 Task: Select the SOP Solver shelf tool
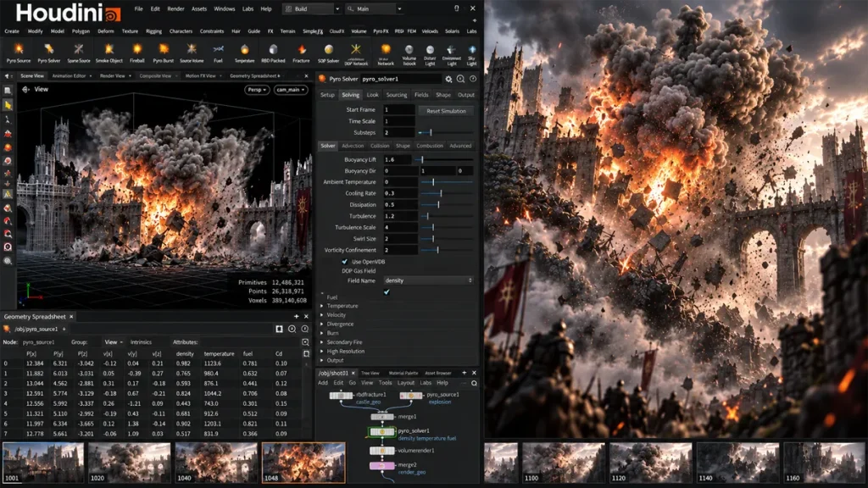(x=328, y=53)
